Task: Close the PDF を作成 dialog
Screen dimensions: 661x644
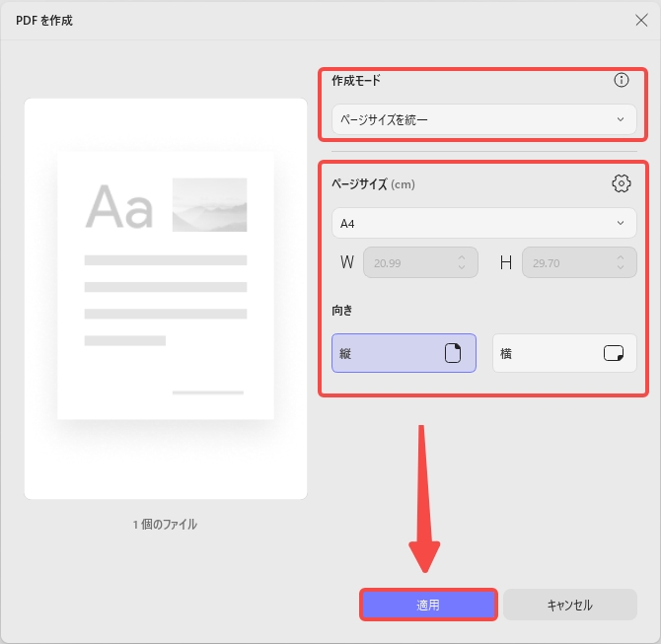Action: (641, 21)
